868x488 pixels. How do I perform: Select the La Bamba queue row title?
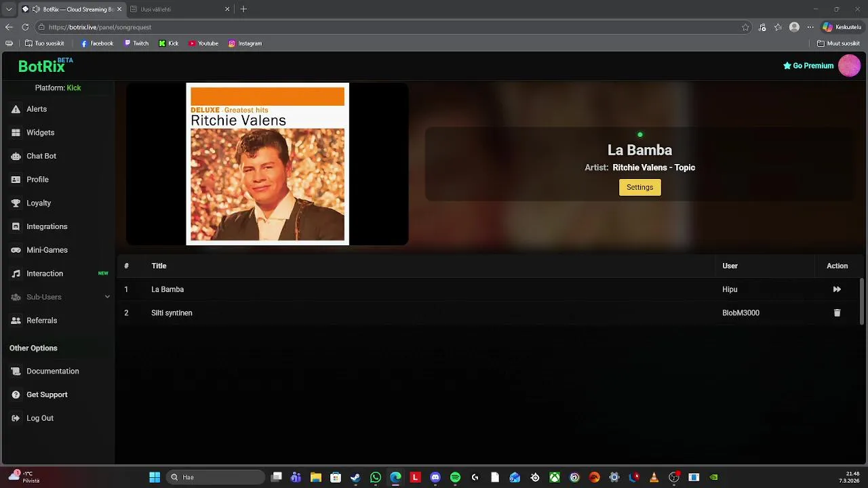coord(167,289)
